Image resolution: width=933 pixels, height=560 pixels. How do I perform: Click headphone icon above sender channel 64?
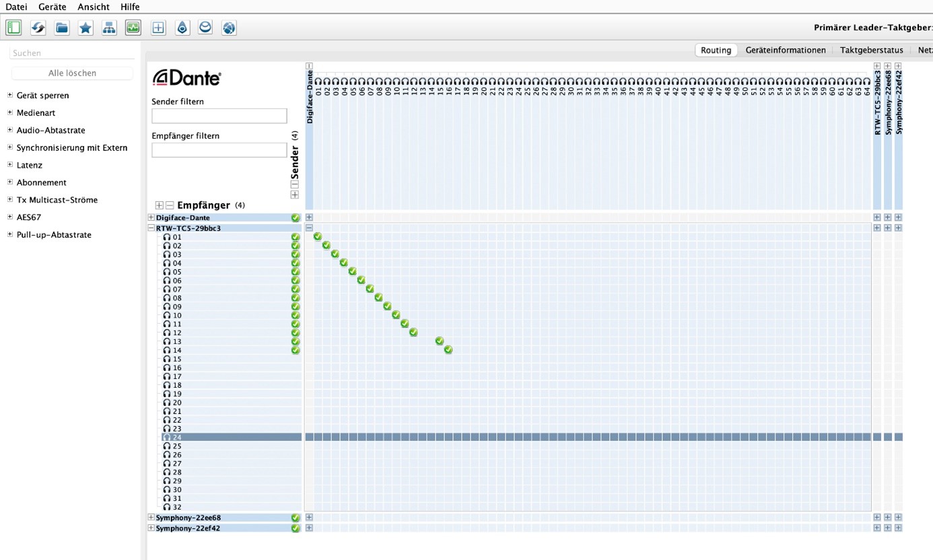click(x=867, y=81)
